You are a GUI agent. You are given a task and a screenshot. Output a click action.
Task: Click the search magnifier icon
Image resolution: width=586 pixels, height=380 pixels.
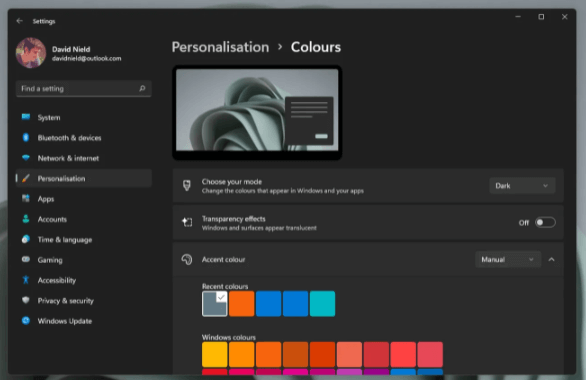pyautogui.click(x=142, y=89)
